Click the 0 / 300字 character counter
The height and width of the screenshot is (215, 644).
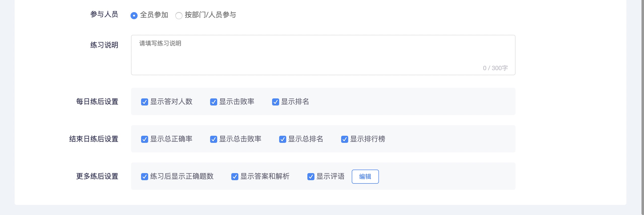point(495,68)
